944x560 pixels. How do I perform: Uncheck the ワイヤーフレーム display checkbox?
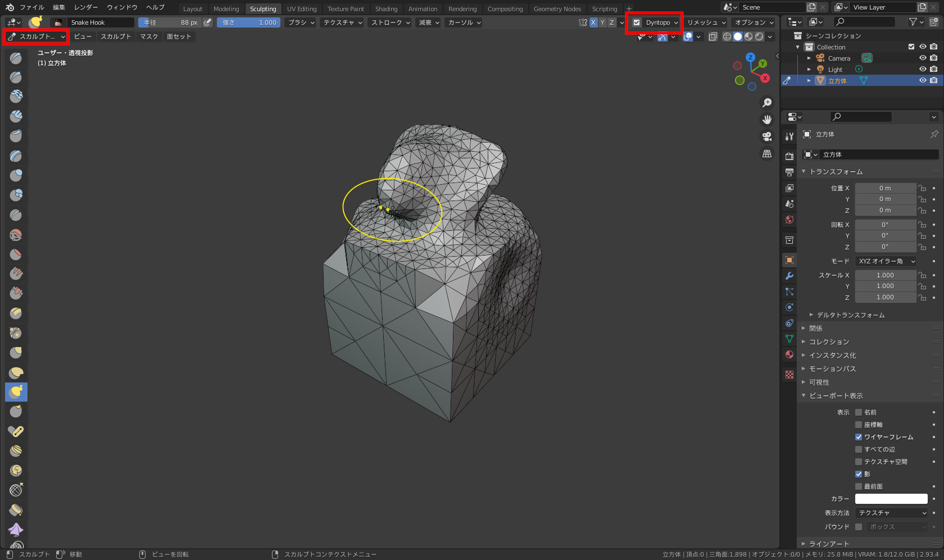859,437
